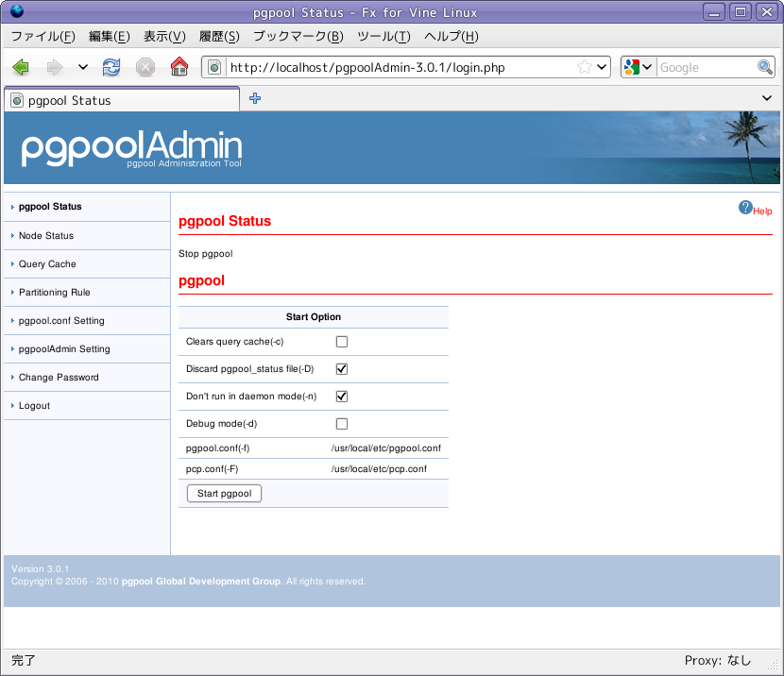
Task: Bookmark this page with the star icon
Action: pos(584,67)
